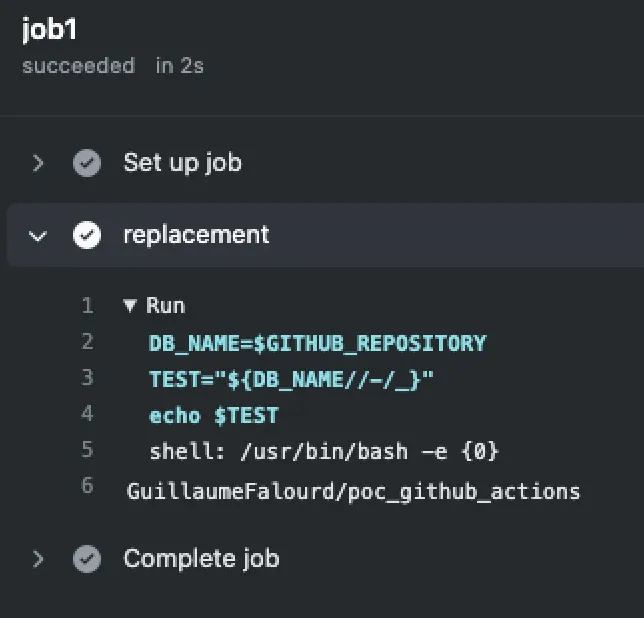Collapse the Run group disclosure triangle
The image size is (644, 618).
[x=130, y=306]
